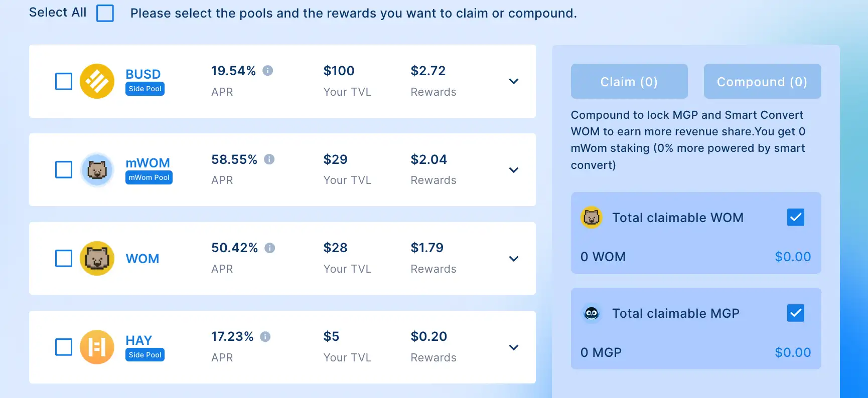Viewport: 868px width, 398px height.
Task: Uncheck Total claimable MGP checkbox
Action: (x=796, y=313)
